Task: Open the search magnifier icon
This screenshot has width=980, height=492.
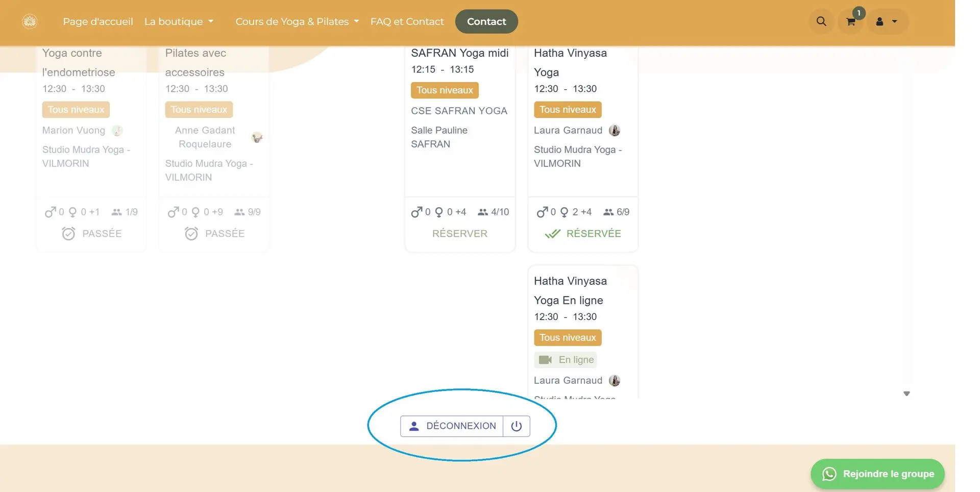Action: (821, 21)
